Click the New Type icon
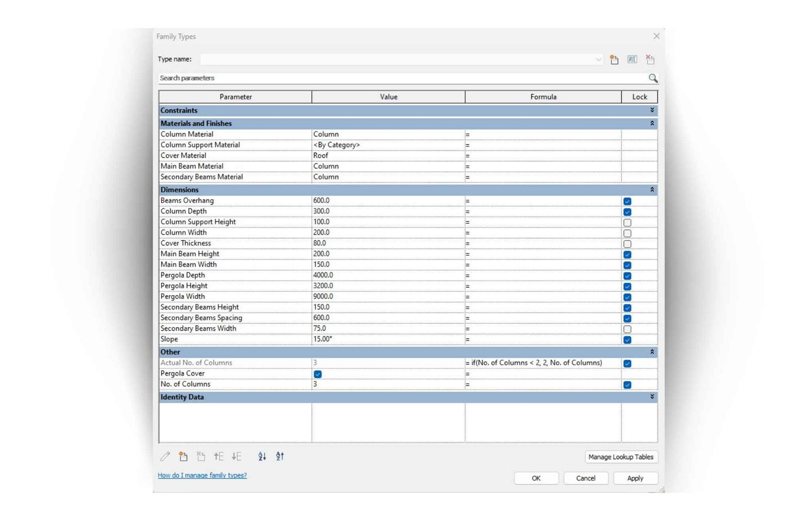 coord(614,60)
